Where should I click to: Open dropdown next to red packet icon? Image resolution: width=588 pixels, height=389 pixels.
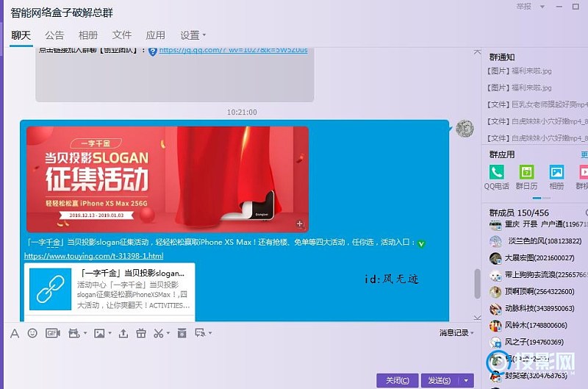tap(85, 333)
